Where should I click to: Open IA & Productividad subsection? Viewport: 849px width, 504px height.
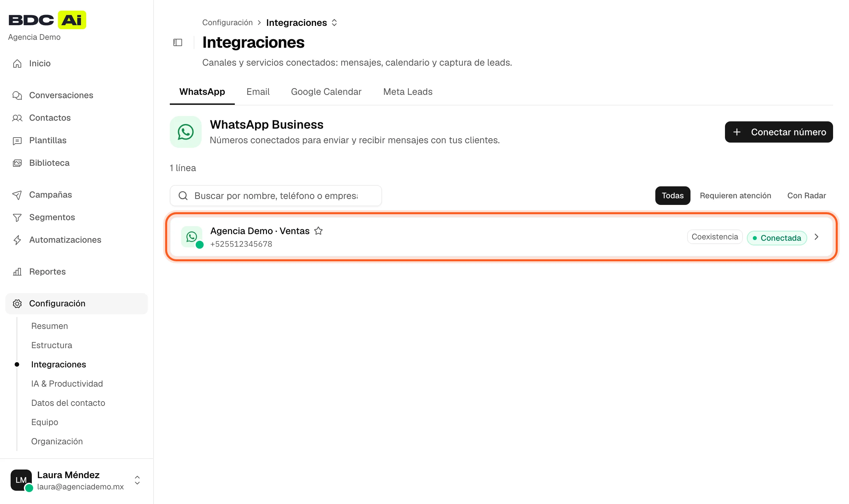click(x=67, y=384)
